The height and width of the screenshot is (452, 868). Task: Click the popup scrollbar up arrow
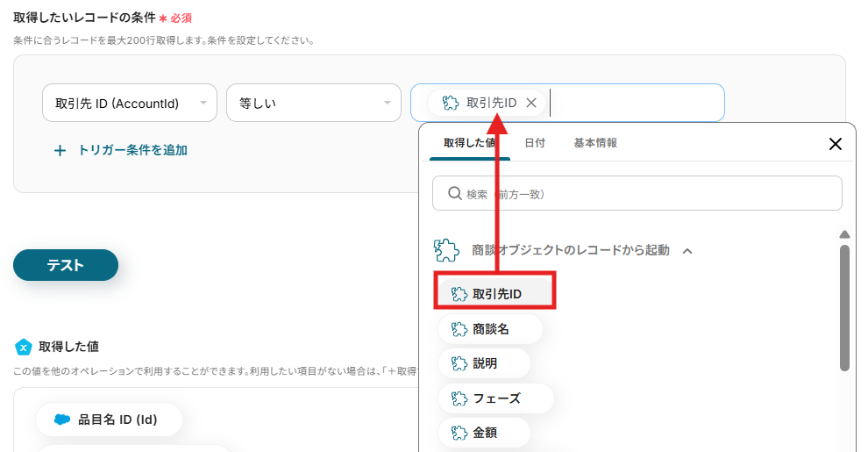844,234
